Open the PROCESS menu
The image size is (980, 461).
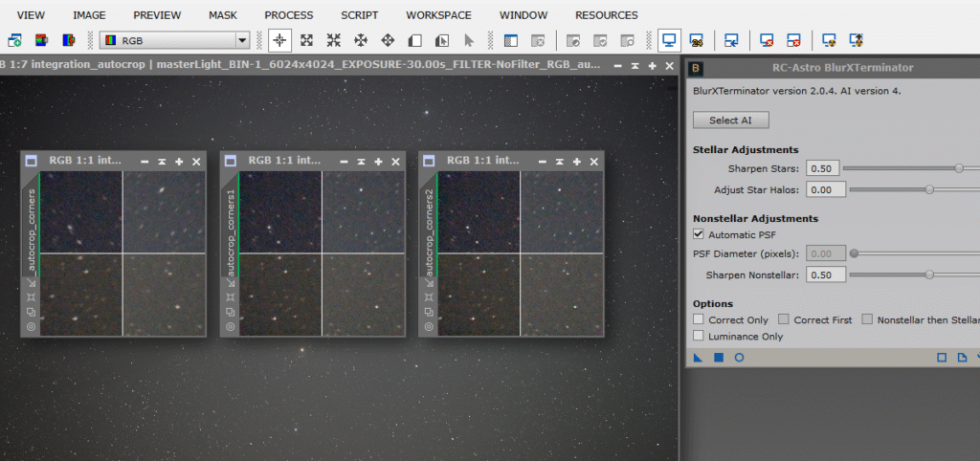pyautogui.click(x=288, y=15)
